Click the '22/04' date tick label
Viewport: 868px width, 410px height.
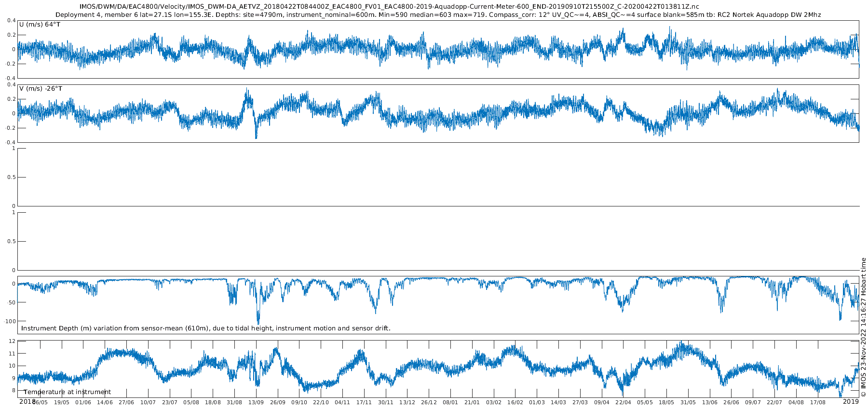624,402
